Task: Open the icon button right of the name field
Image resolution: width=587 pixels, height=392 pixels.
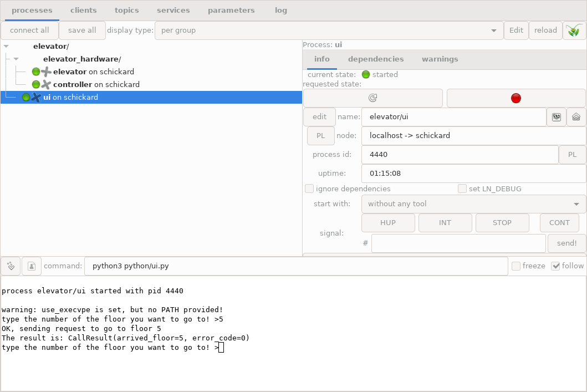Action: pos(557,117)
